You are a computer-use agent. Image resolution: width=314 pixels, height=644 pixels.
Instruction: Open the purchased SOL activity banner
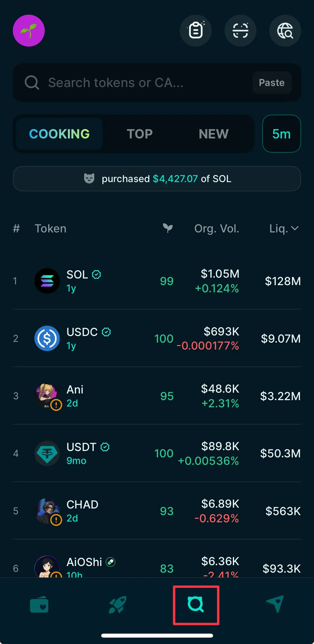pyautogui.click(x=157, y=179)
